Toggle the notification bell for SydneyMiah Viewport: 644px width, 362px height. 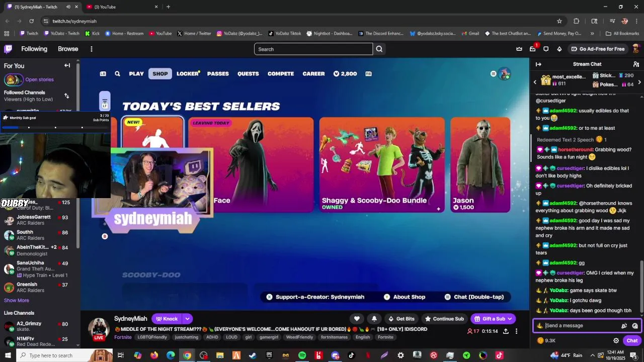(x=374, y=319)
